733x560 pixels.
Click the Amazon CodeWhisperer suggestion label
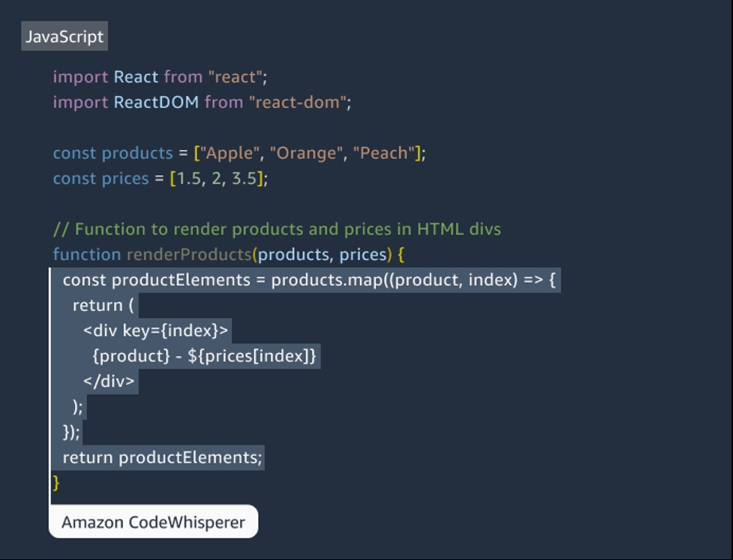tap(153, 522)
